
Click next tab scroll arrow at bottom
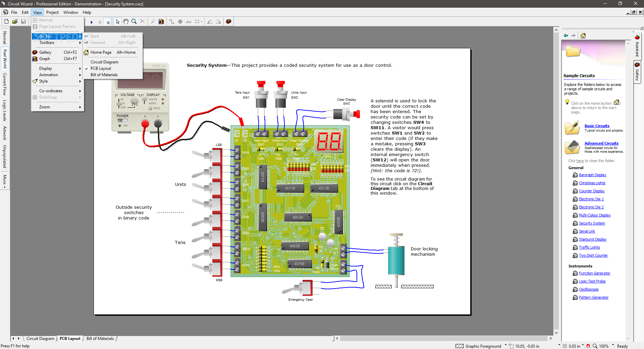click(19, 339)
